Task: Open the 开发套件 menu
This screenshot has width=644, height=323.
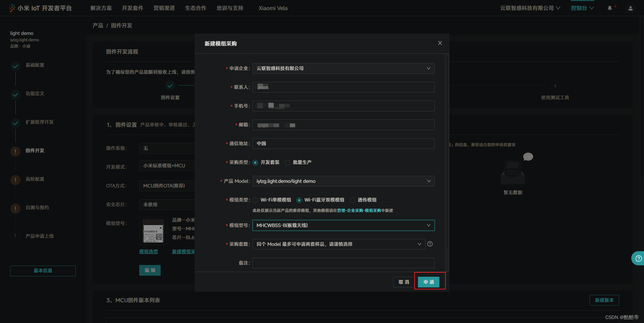Action: point(133,8)
